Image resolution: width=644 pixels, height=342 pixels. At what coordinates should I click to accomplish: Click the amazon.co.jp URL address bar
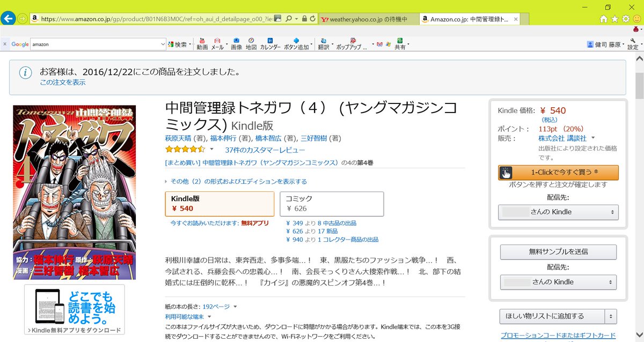(x=156, y=19)
